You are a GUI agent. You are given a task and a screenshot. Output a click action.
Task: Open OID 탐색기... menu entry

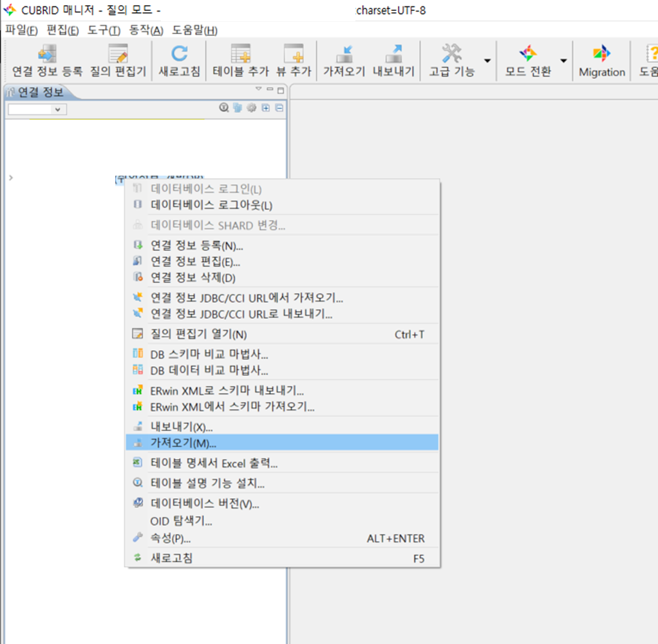282,521
